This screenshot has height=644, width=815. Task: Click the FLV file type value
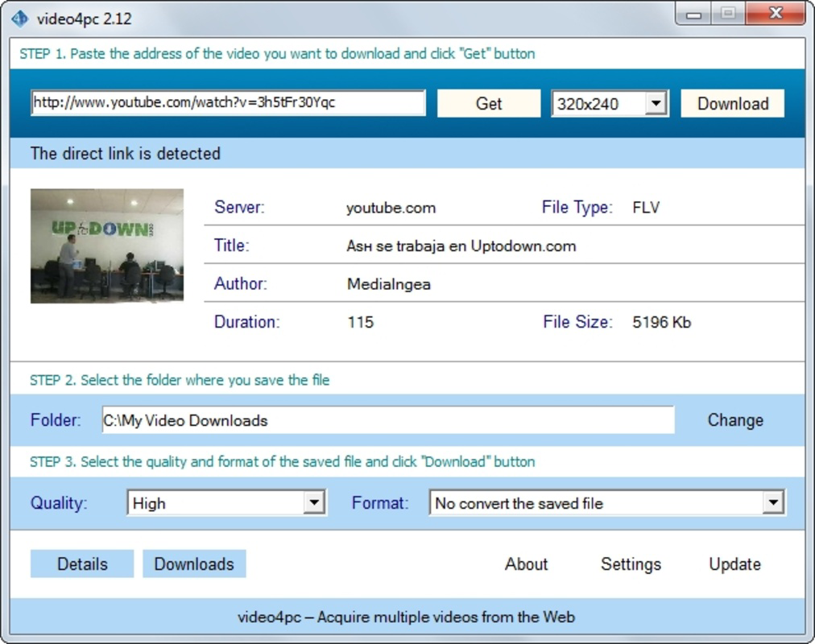tap(646, 208)
